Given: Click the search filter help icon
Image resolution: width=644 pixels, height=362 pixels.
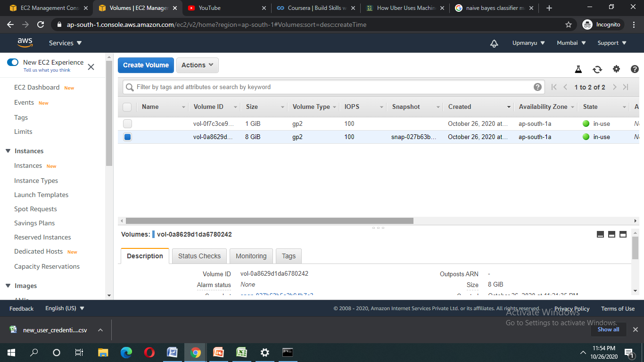Looking at the screenshot, I should 537,87.
